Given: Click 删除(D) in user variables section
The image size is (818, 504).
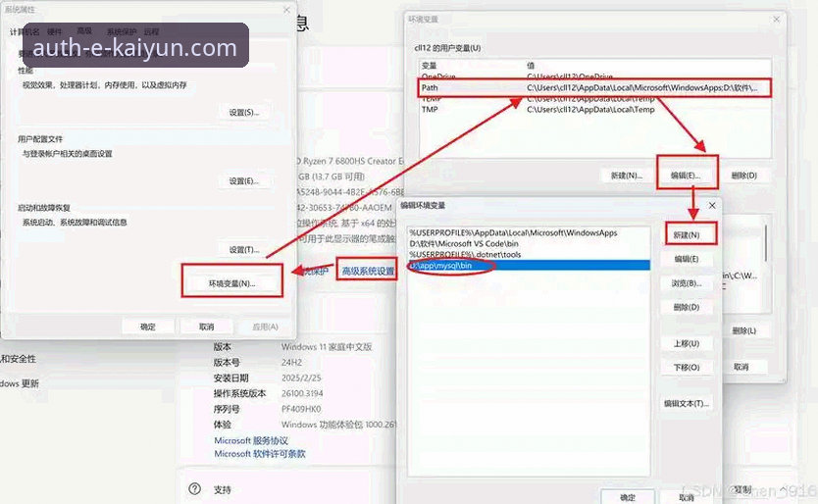Looking at the screenshot, I should tap(743, 176).
